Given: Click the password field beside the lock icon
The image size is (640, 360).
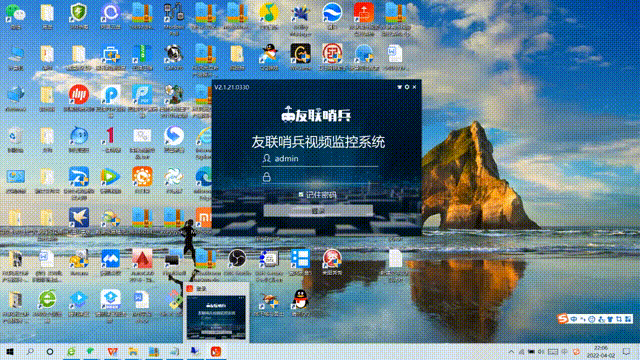Looking at the screenshot, I should (x=320, y=177).
